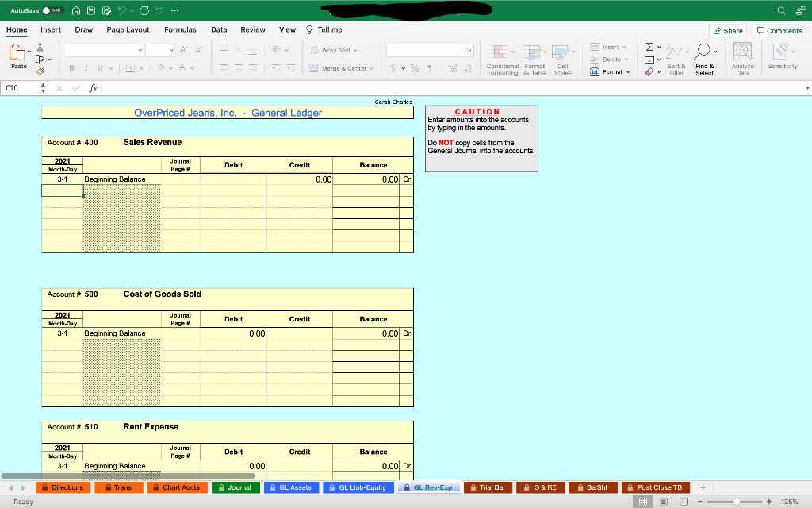Open Find & Select
This screenshot has height=508, width=812.
coord(705,60)
